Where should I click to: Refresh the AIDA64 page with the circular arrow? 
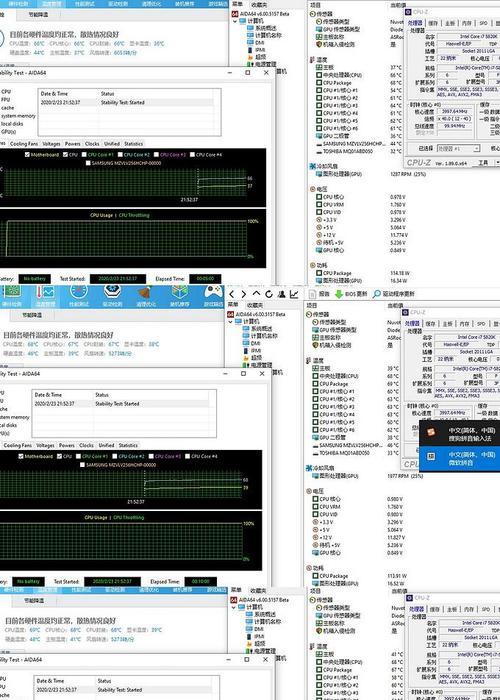click(269, 294)
